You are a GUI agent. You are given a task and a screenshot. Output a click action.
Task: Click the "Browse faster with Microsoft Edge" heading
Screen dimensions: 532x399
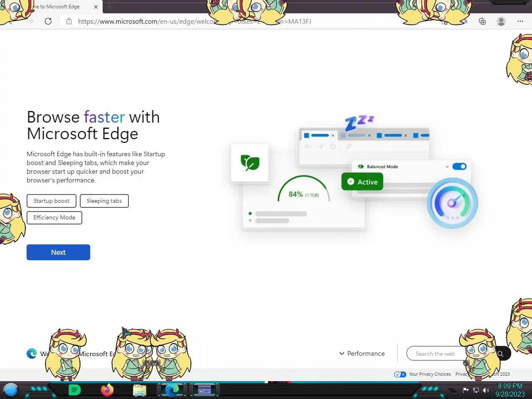[x=93, y=126]
